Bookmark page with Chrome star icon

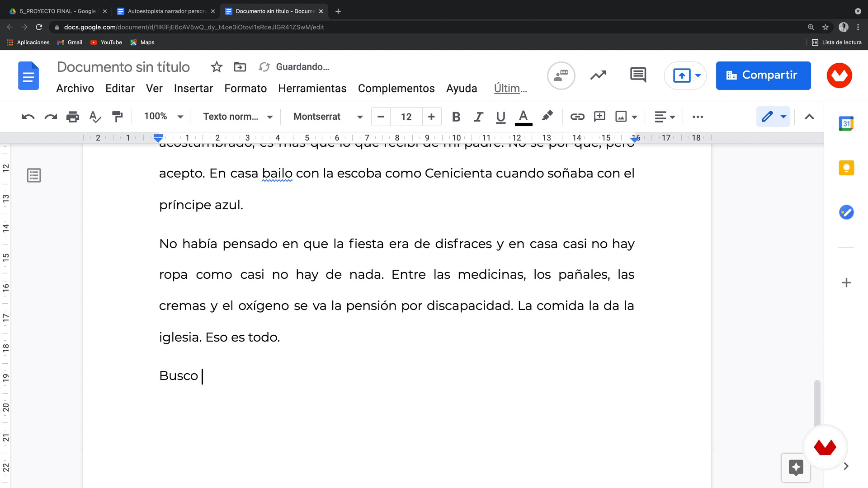826,27
